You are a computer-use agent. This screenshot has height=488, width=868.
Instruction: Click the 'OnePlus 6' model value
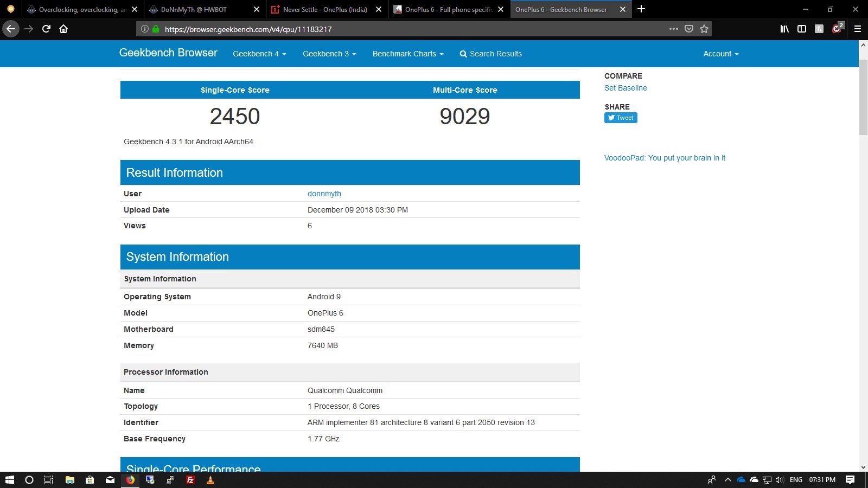coord(325,313)
